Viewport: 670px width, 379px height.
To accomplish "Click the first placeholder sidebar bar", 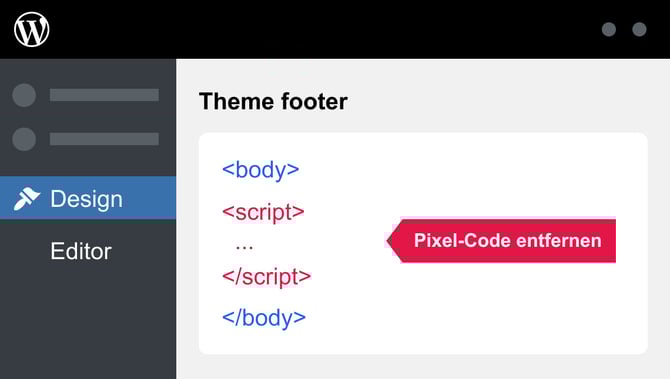I will 104,95.
